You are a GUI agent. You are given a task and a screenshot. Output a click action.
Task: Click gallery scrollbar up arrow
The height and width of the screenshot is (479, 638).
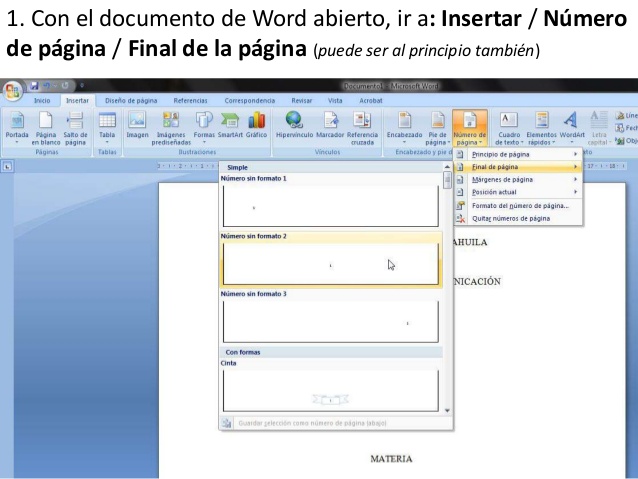447,167
